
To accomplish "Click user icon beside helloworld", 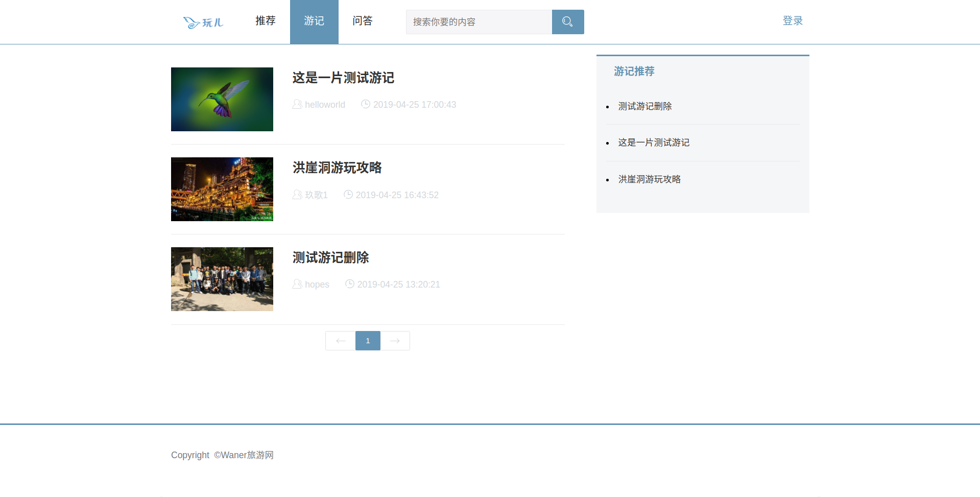I will tap(297, 104).
